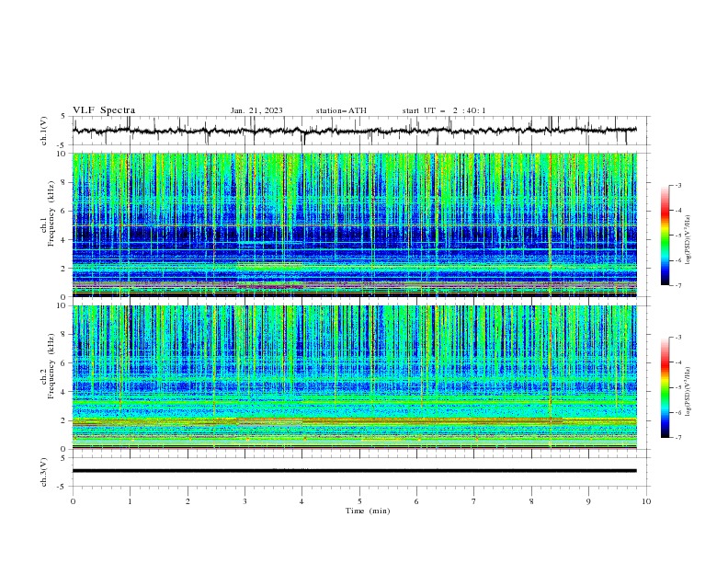Click the "-4" tick on ch.2 color bar
This screenshot has width=728, height=563.
tap(678, 362)
